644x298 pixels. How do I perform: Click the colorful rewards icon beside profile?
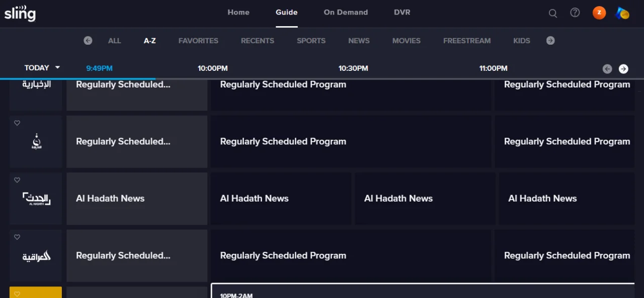pyautogui.click(x=622, y=13)
